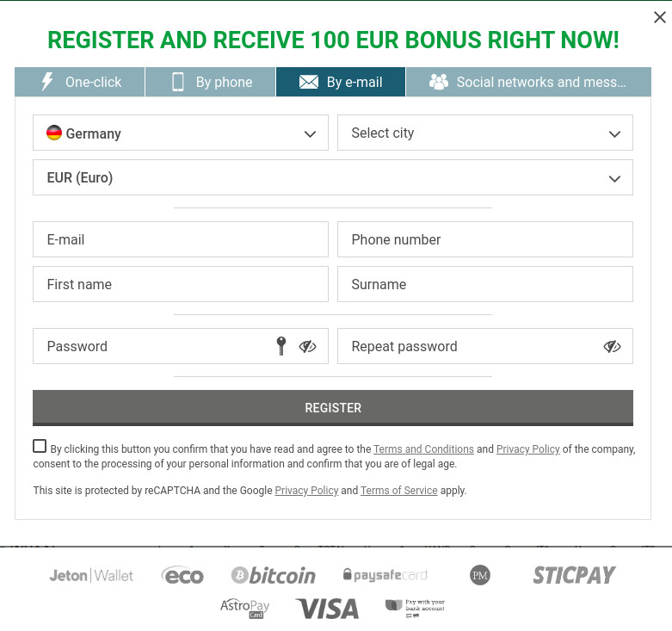The width and height of the screenshot is (672, 631).
Task: Show the repeat password field text
Action: [x=612, y=346]
